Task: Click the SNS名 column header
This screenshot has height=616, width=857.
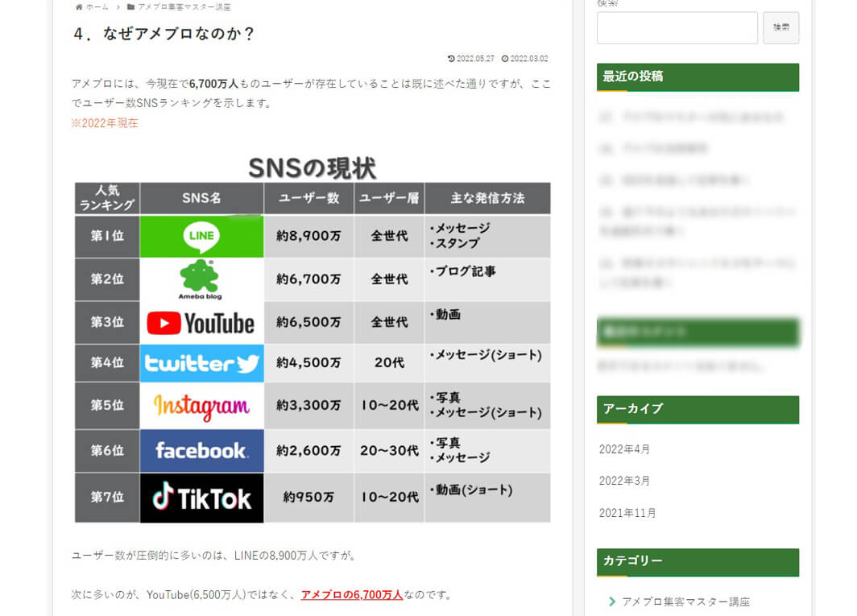Action: 201,198
